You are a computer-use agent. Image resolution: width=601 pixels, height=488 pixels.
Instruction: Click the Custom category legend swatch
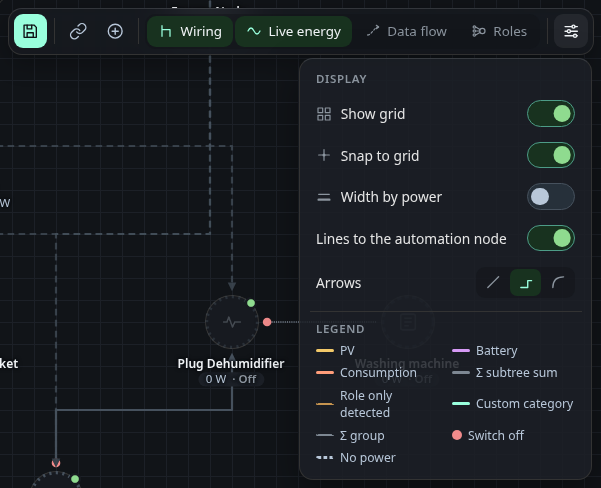pos(461,403)
